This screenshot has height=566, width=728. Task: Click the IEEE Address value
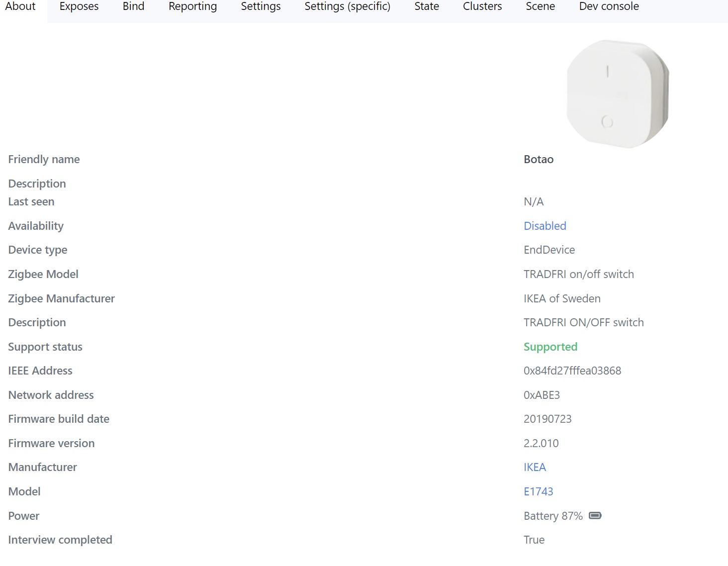click(x=572, y=371)
